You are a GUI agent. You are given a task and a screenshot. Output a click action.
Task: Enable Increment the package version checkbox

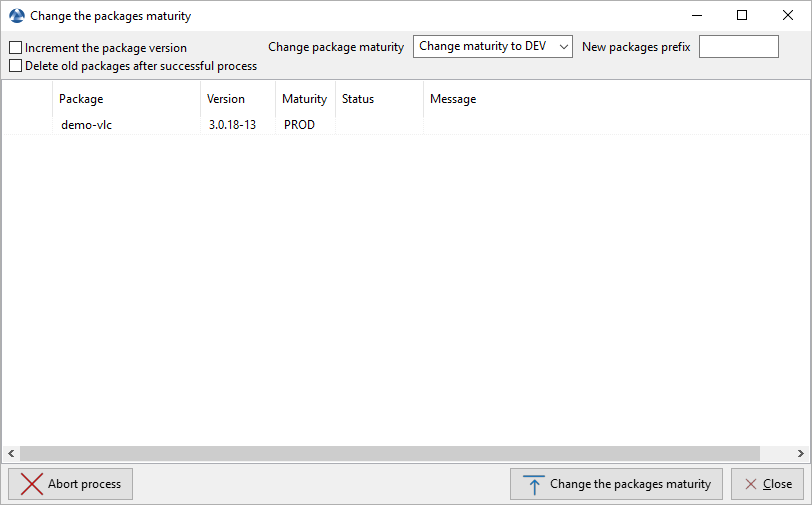point(15,48)
